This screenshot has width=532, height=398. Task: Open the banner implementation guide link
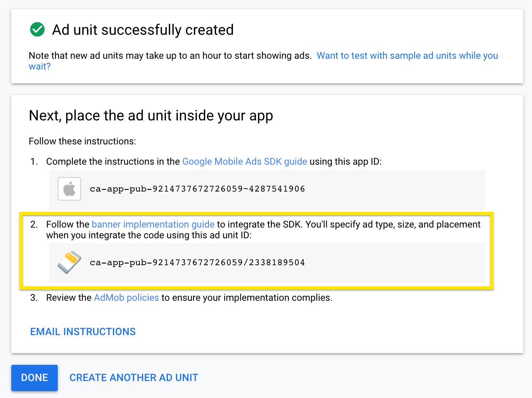[153, 224]
